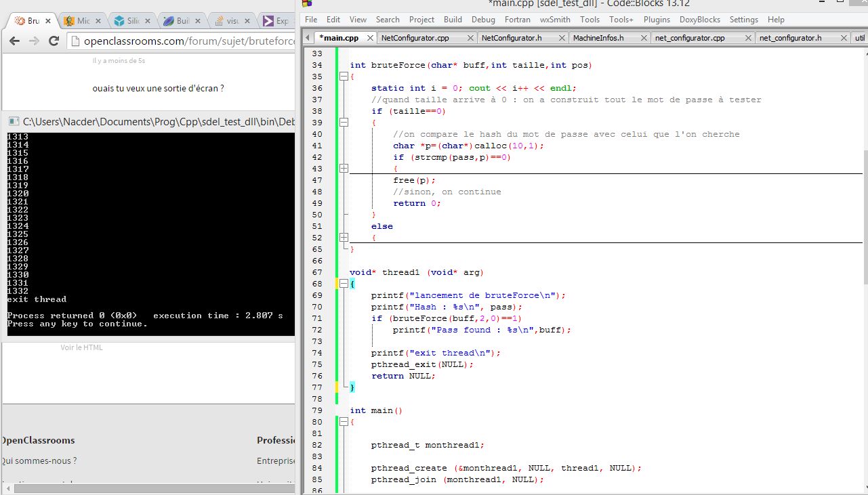868x495 pixels.
Task: Collapse the main function fold at line 80
Action: [x=344, y=422]
